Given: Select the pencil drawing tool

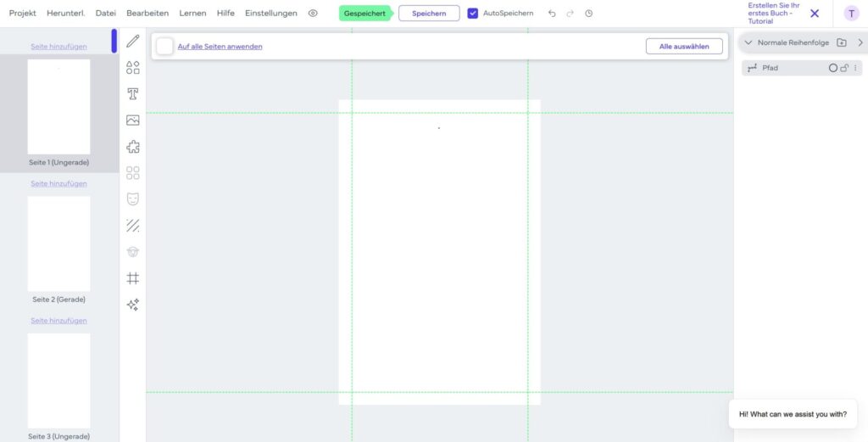Looking at the screenshot, I should point(133,41).
